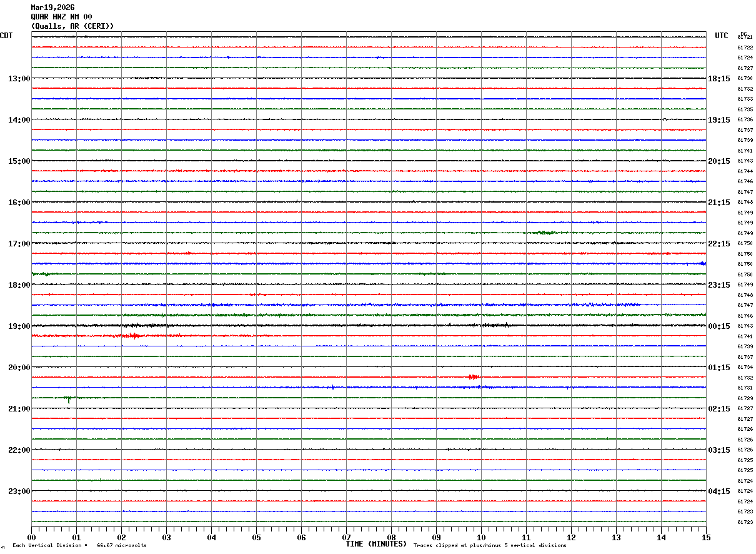Click DC value "61734" beside 01:15
The image size is (756, 554).
[745, 368]
